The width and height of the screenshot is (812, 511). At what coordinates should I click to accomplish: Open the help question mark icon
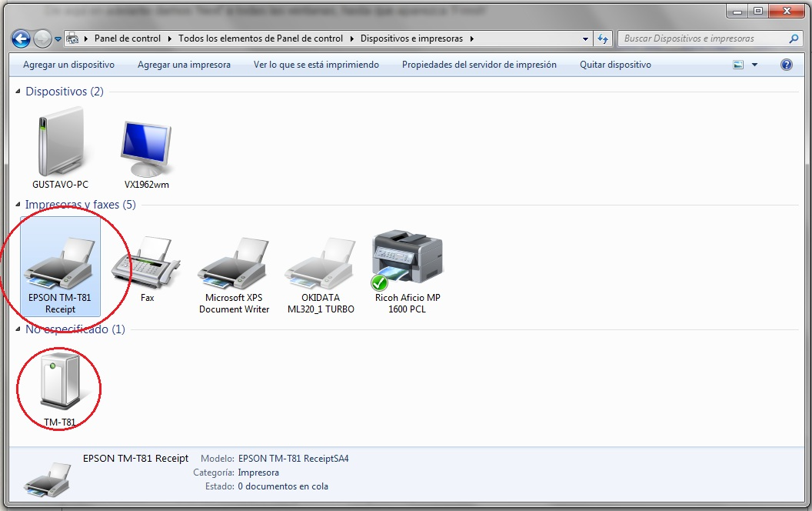pos(786,65)
